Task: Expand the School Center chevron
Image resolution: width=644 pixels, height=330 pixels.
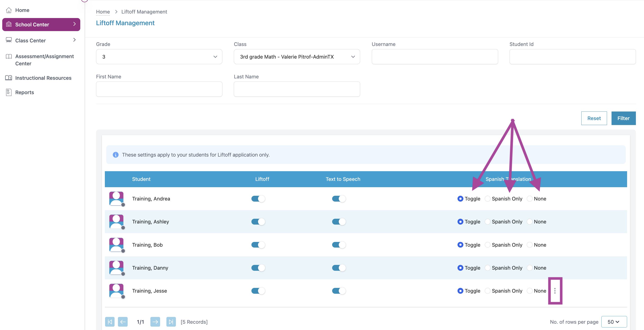Action: pos(74,24)
